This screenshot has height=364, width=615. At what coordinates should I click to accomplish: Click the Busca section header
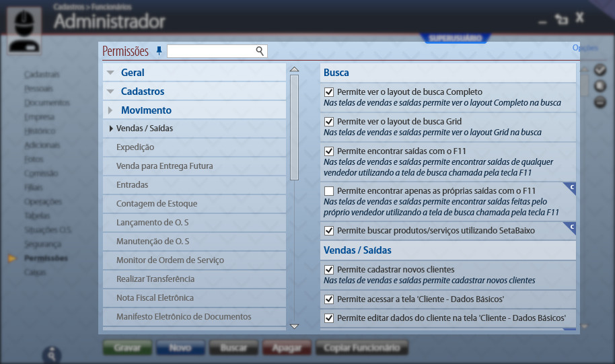point(448,73)
